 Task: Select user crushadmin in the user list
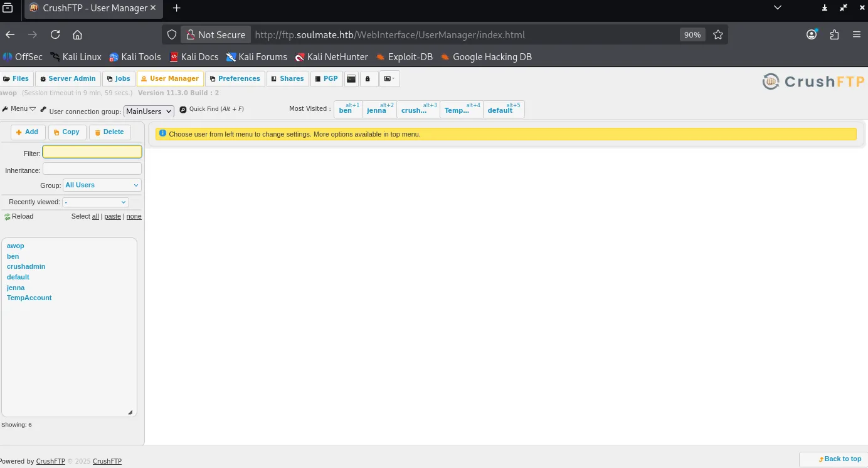click(x=26, y=266)
